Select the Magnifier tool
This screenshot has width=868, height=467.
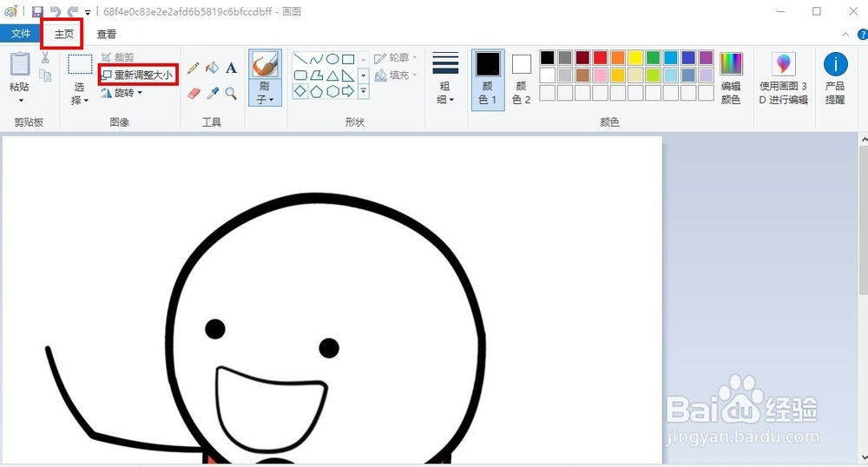[x=232, y=93]
